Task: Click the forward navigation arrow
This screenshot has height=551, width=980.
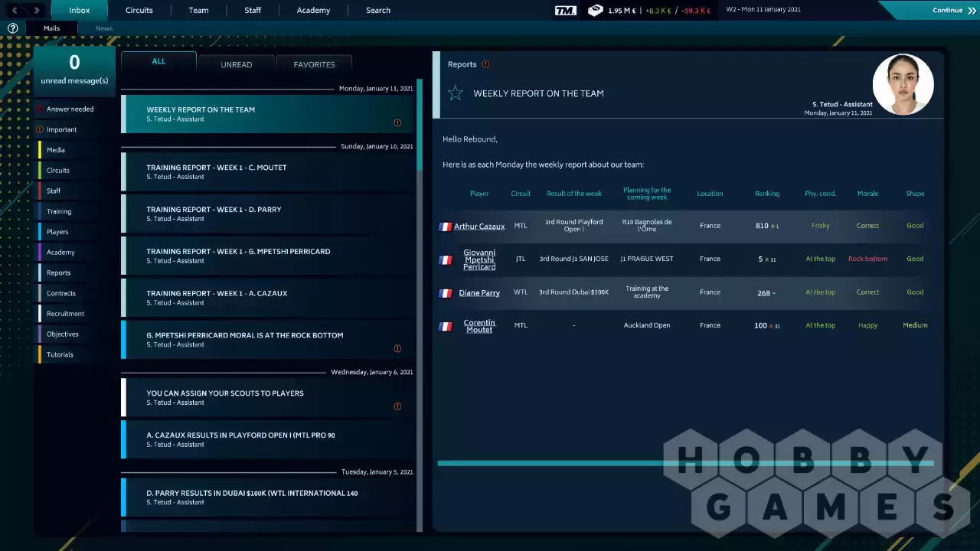Action: (36, 10)
